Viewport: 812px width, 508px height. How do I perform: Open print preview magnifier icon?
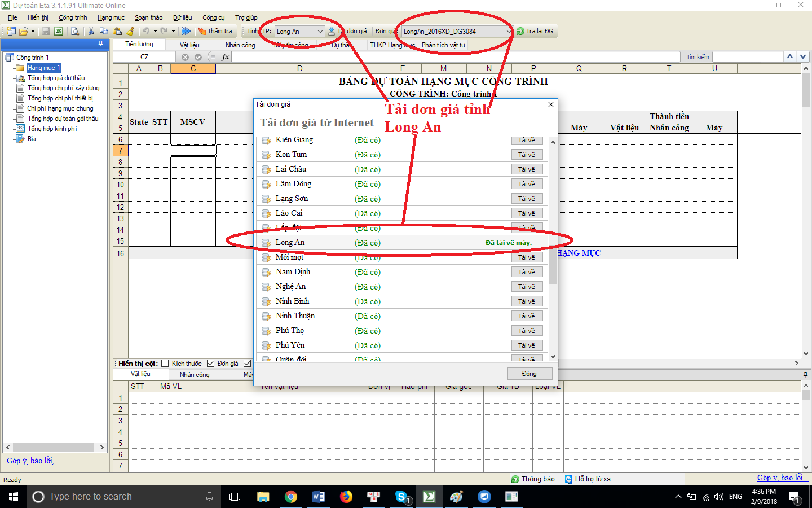[75, 32]
